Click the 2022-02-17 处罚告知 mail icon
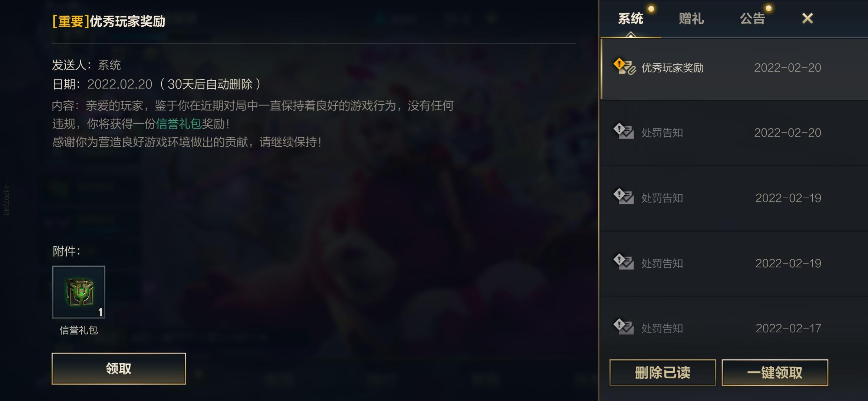The width and height of the screenshot is (868, 401). point(624,327)
